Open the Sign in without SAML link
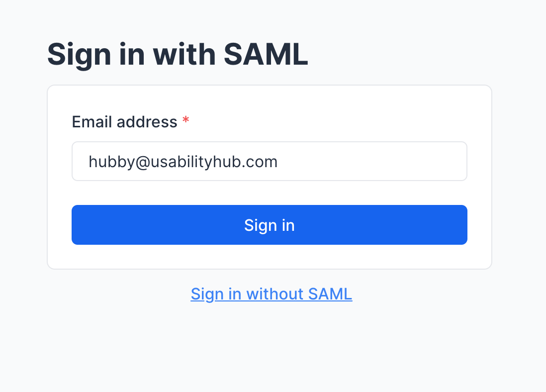The image size is (546, 392). tap(271, 294)
